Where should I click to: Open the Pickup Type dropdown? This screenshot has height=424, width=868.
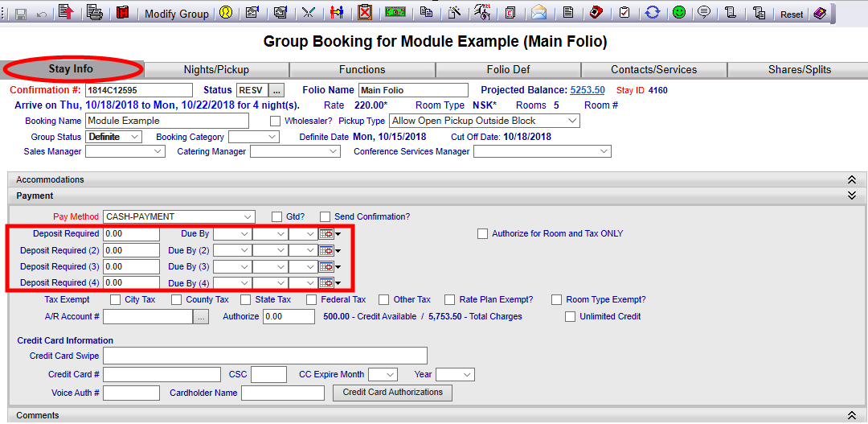485,121
